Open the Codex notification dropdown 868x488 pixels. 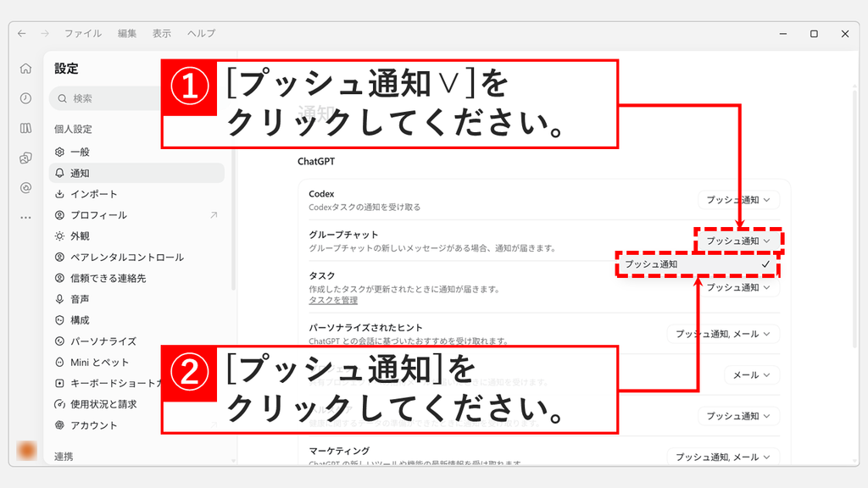pyautogui.click(x=738, y=200)
